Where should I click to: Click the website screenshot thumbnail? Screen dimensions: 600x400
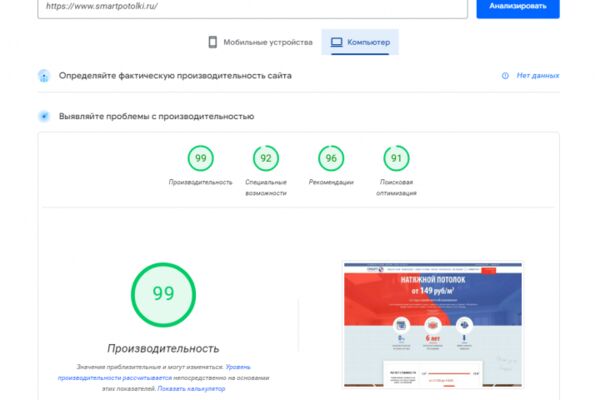click(433, 325)
